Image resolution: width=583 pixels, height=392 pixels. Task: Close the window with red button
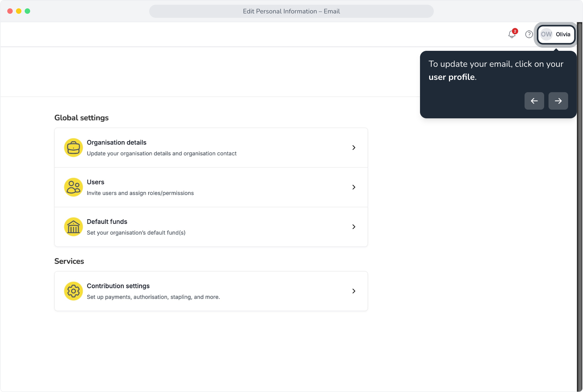(10, 11)
